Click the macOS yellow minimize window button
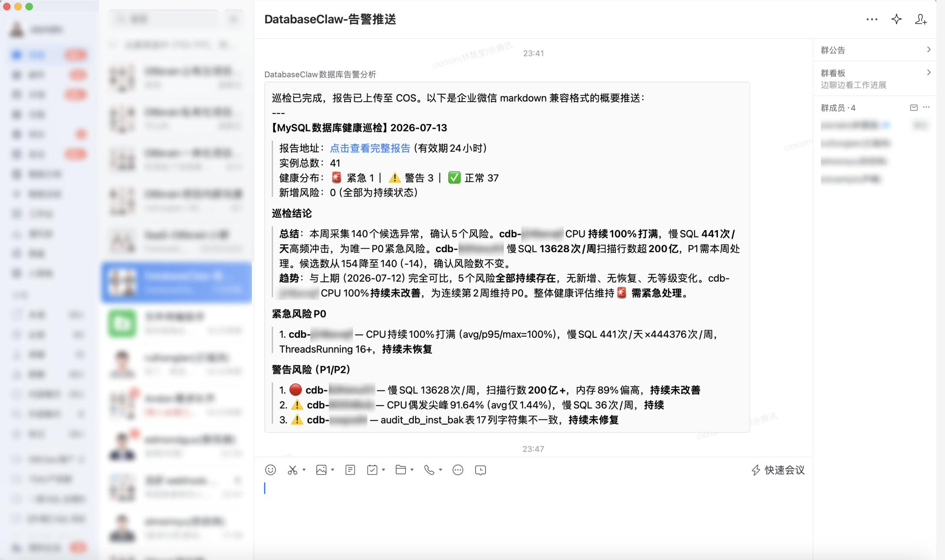The height and width of the screenshot is (560, 945). [18, 7]
